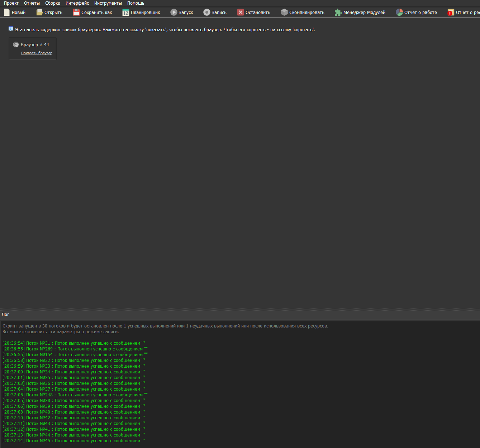Open the Scheduler calendar icon

125,13
